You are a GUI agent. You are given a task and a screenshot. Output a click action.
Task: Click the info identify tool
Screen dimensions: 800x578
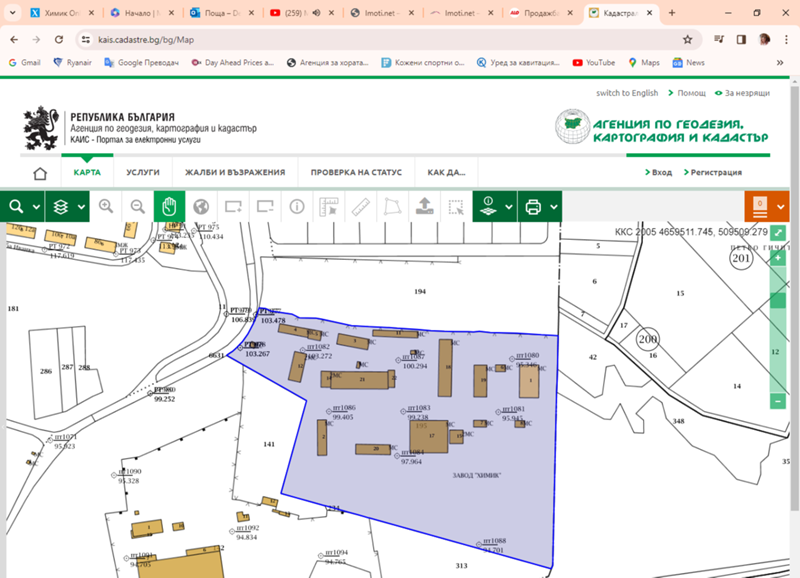[x=296, y=207]
